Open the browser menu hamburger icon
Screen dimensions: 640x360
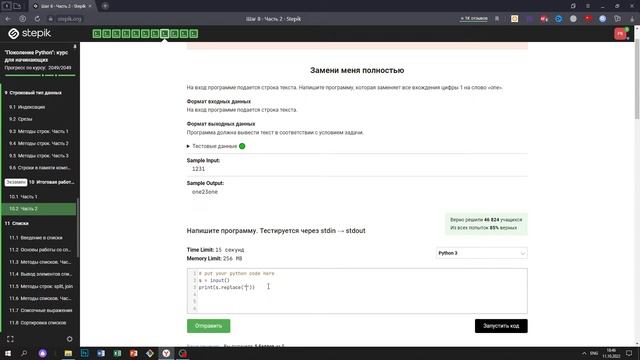pyautogui.click(x=588, y=6)
